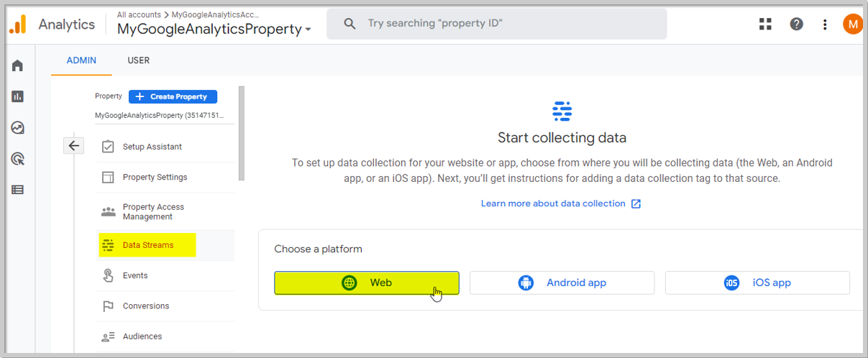The height and width of the screenshot is (358, 868).
Task: Open Conversions menu item
Action: click(165, 306)
